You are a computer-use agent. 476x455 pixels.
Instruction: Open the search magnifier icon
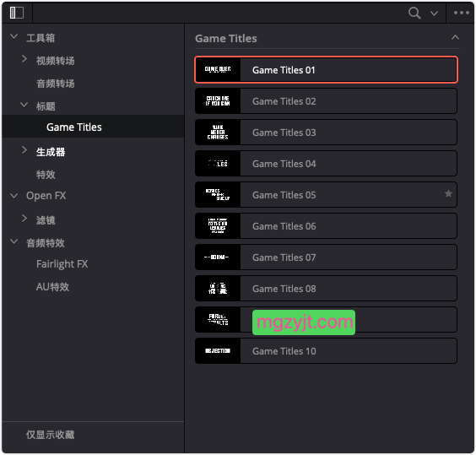pos(414,13)
